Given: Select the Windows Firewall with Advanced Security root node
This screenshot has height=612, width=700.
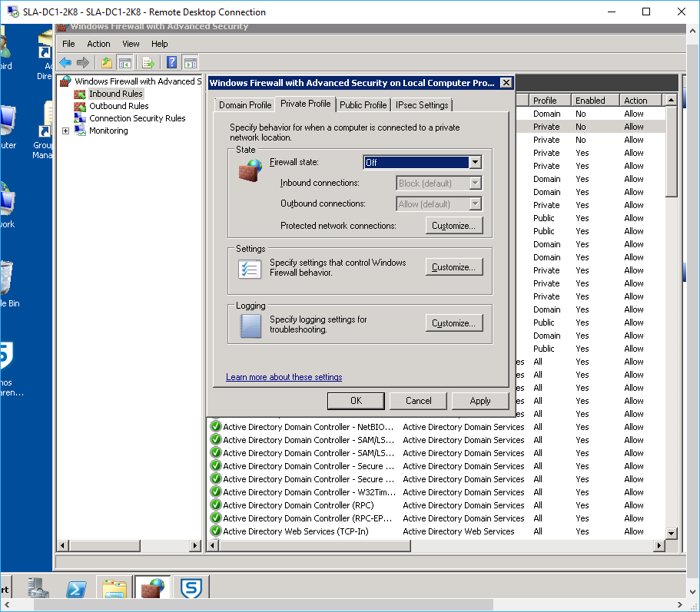Looking at the screenshot, I should [131, 81].
